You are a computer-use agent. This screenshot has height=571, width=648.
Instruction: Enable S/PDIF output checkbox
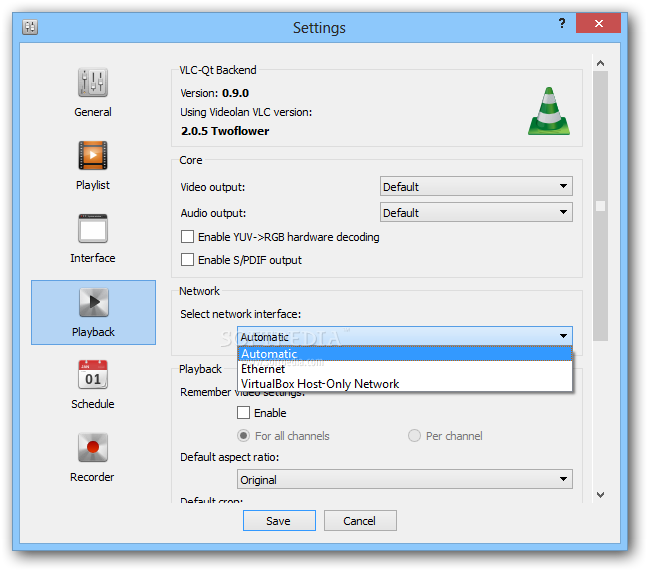click(187, 260)
